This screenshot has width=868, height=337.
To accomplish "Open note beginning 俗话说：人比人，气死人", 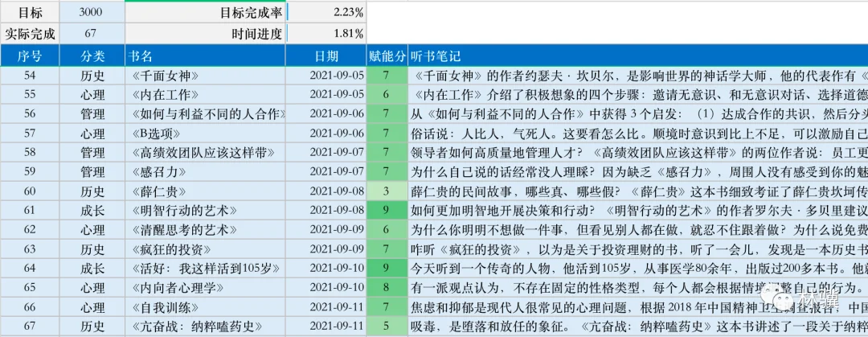I will coord(637,134).
